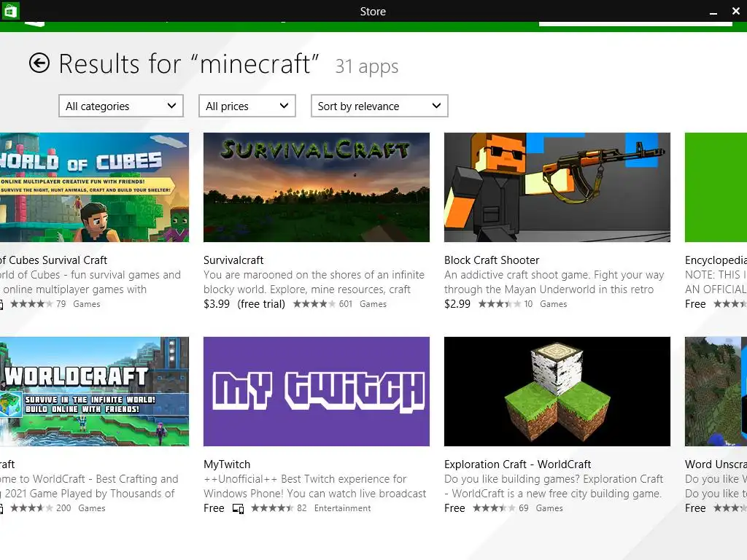Click the star rating of Survivalcraft

tap(314, 304)
